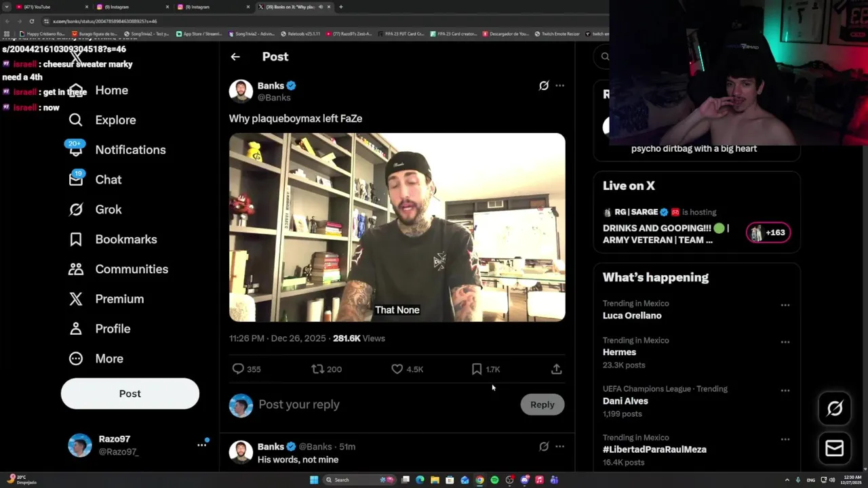The image size is (868, 488).
Task: Open Dani Alves trending topic
Action: pyautogui.click(x=625, y=401)
